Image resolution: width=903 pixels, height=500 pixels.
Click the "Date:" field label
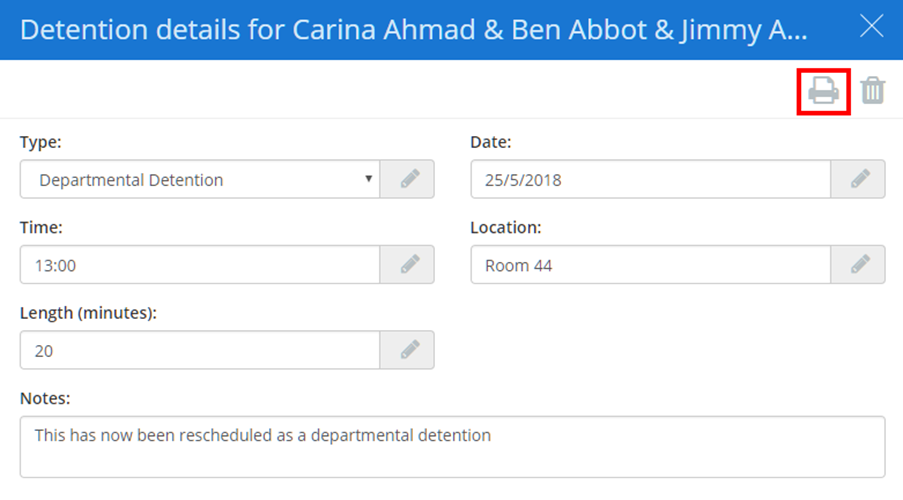coord(491,142)
